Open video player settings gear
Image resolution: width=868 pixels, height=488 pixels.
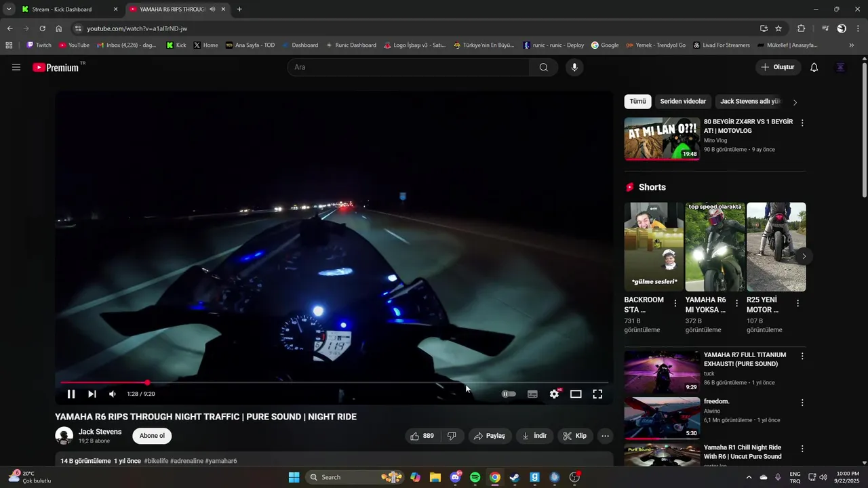tap(555, 394)
